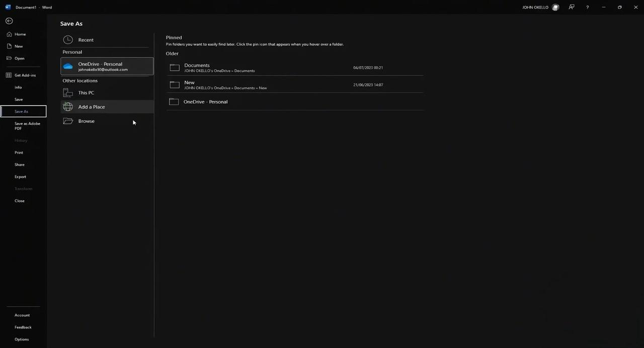Open the Info menu item
The width and height of the screenshot is (644, 348).
tap(18, 88)
